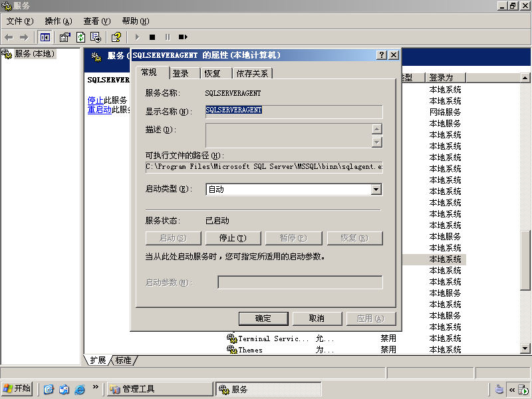
Task: Select the Terminal Servic... row name
Action: (273, 338)
